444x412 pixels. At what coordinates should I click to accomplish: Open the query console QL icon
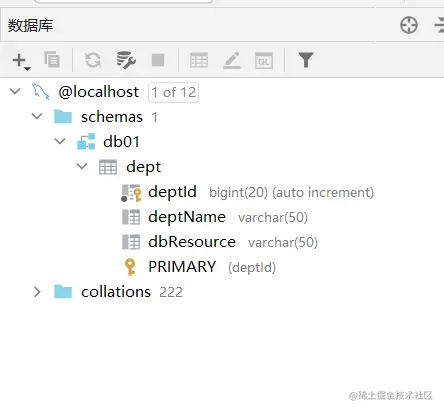coord(264,61)
